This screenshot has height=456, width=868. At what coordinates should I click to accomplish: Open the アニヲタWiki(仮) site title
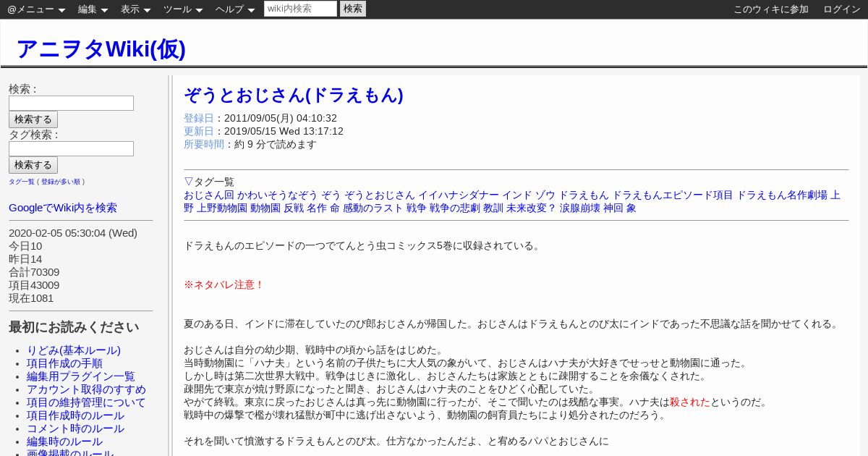101,48
